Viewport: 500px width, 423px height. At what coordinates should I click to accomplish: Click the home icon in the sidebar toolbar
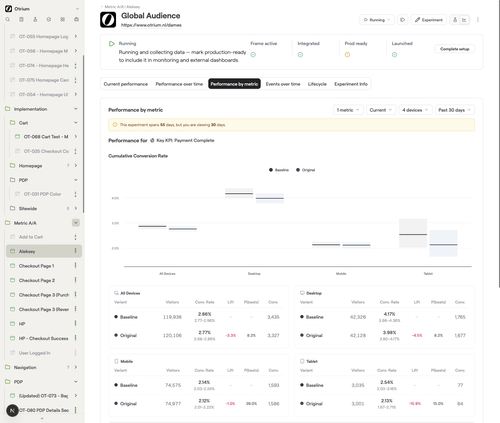pos(76,19)
